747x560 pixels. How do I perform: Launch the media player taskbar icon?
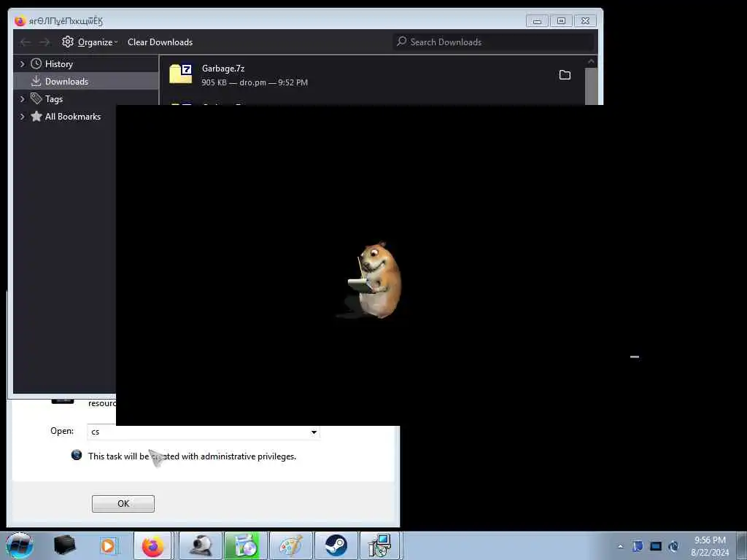[x=108, y=545]
